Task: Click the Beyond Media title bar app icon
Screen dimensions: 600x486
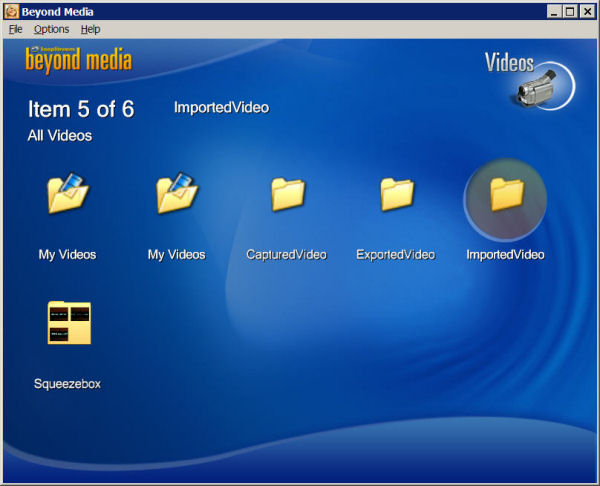Action: click(x=11, y=11)
